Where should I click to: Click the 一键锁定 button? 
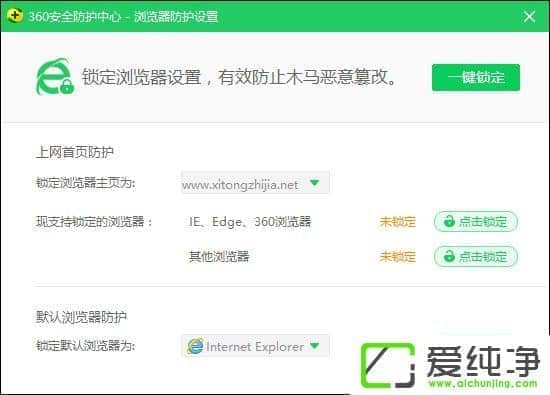click(476, 77)
